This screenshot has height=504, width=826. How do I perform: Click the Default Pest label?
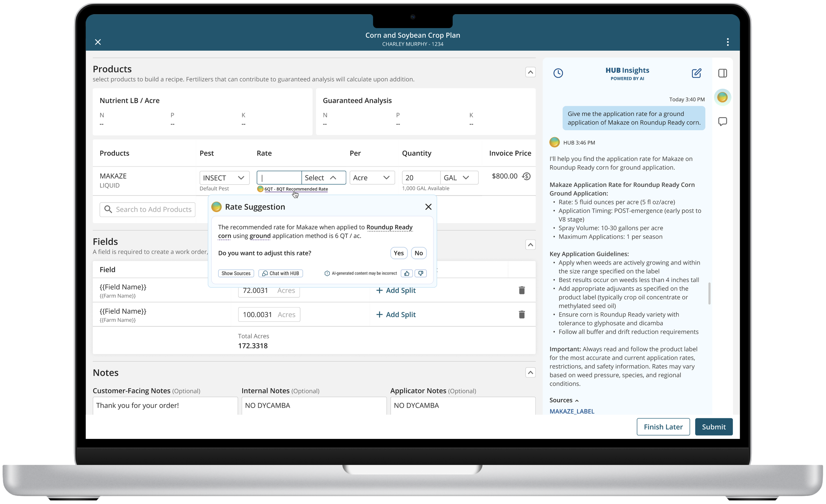[x=214, y=188]
